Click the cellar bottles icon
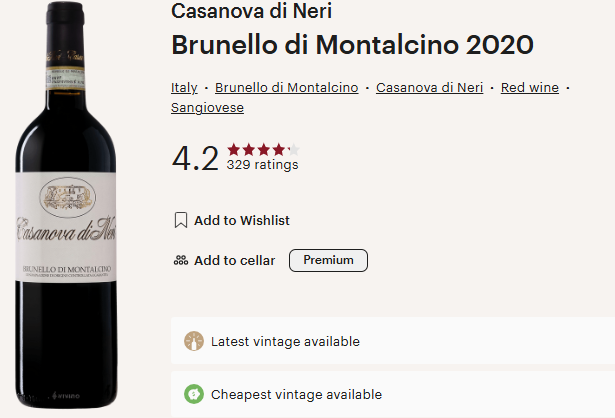Screen dimensions: 615x418 pos(181,261)
